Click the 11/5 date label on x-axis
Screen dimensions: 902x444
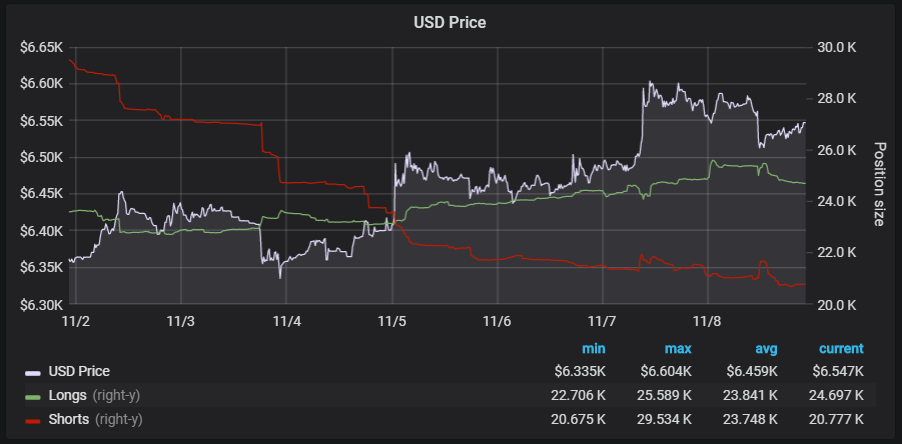coord(392,322)
